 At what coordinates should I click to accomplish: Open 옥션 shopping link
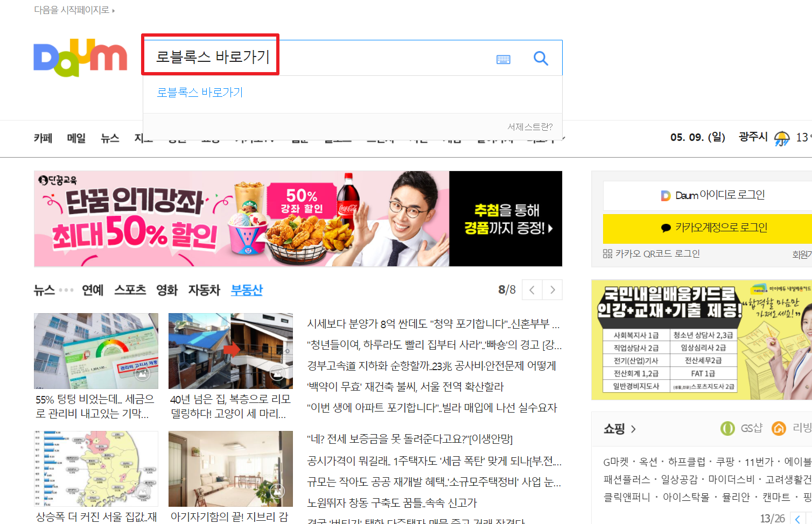pyautogui.click(x=648, y=462)
